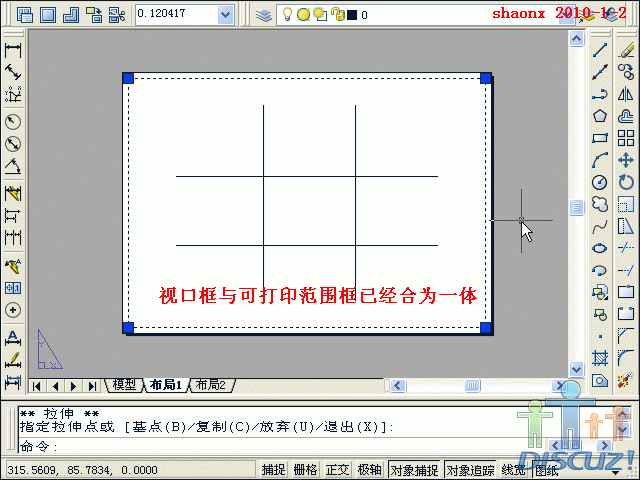Image resolution: width=640 pixels, height=480 pixels.
Task: Select the Rotate modify tool
Action: click(625, 182)
